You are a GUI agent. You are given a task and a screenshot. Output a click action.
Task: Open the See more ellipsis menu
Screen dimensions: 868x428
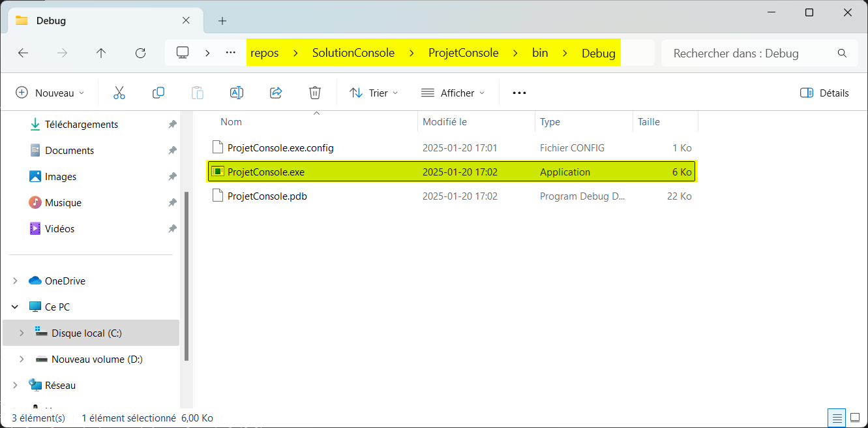[519, 93]
